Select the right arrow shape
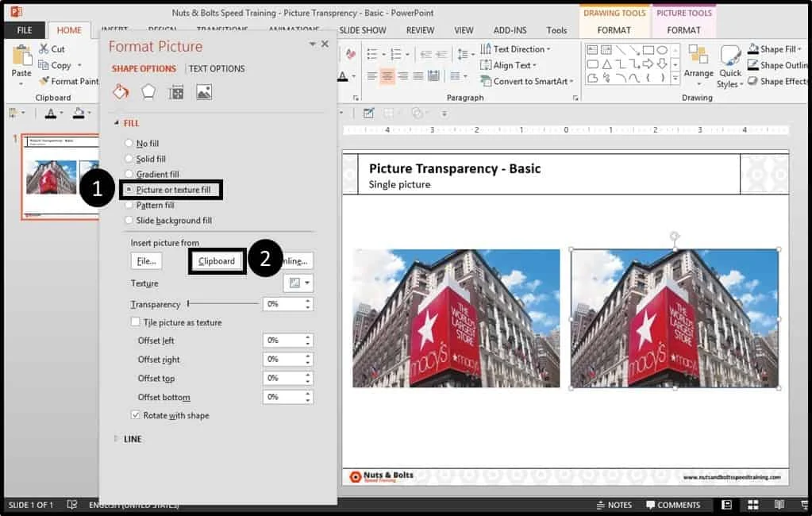This screenshot has width=812, height=516. tap(648, 64)
